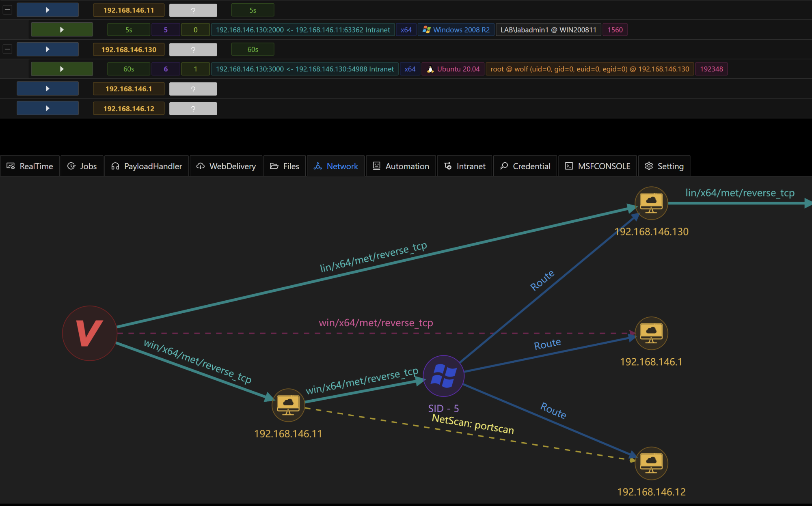Click the job count tag 0 in Windows session row
Screen dimensions: 812x506
(x=195, y=30)
